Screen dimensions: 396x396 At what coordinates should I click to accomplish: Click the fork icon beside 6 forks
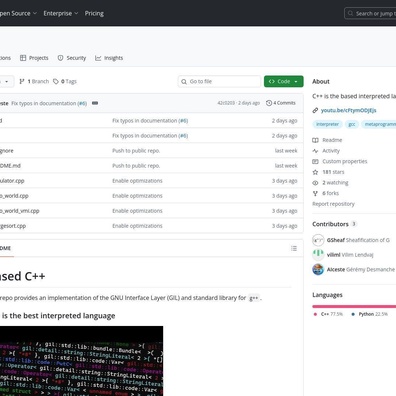click(315, 193)
